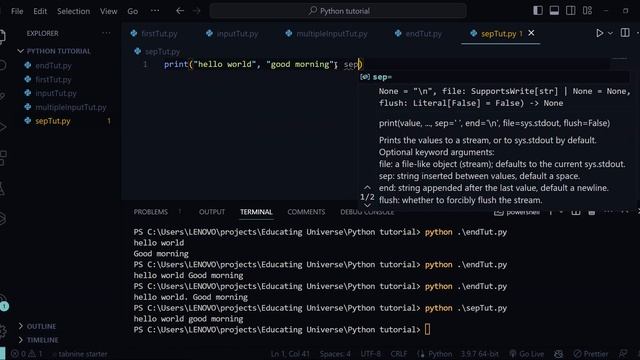Select the sep= autocomplete suggestion
The height and width of the screenshot is (360, 640).
(x=494, y=77)
